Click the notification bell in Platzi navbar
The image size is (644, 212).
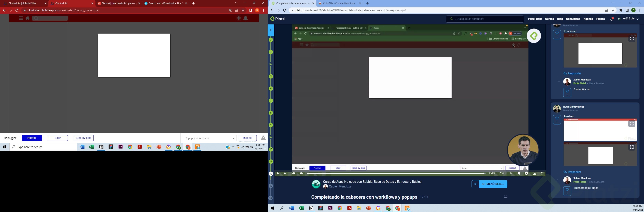tap(612, 19)
